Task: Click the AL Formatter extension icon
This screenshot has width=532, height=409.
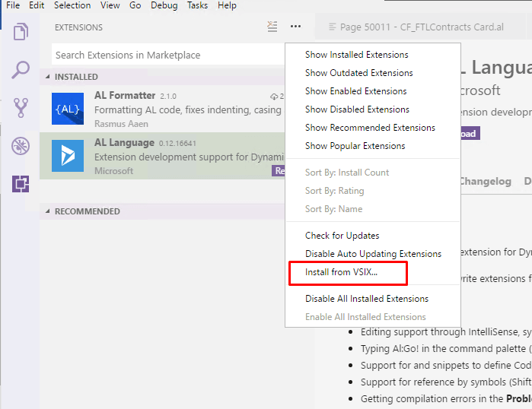Action: (x=68, y=109)
